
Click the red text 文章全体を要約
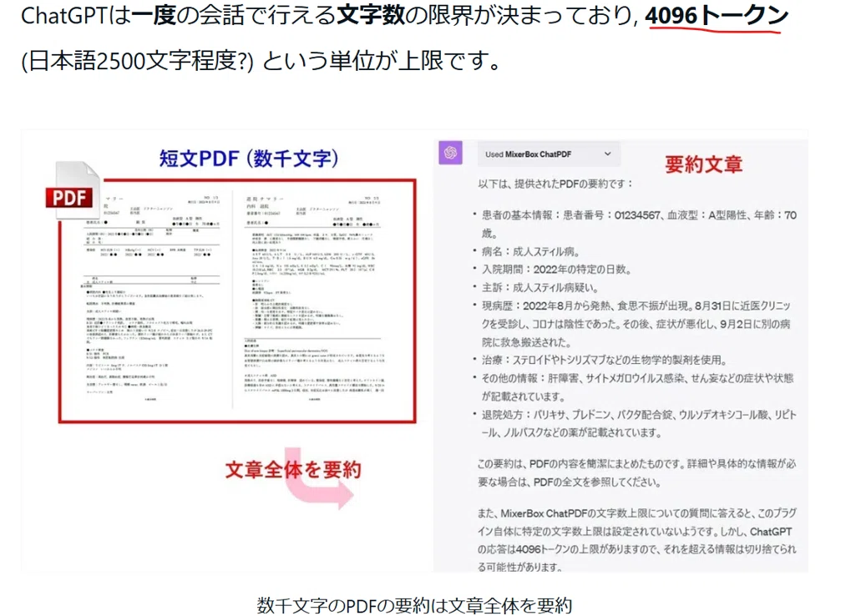tap(293, 470)
